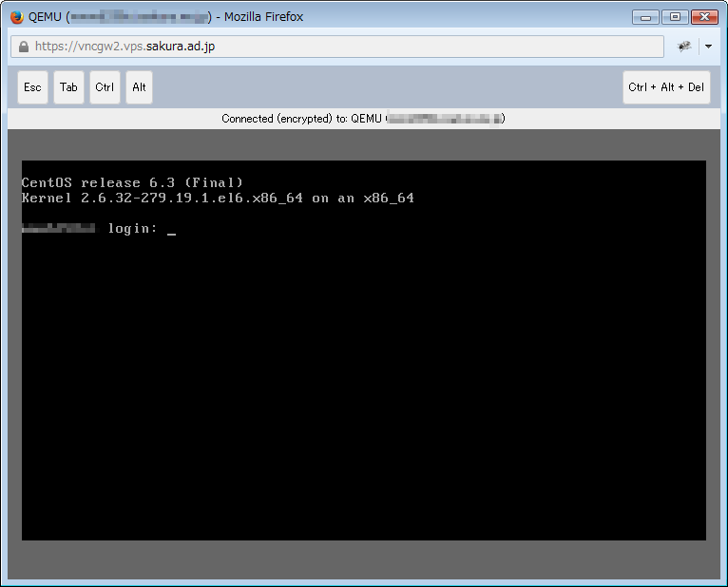Toggle the Alt modifier button
This screenshot has height=587, width=728.
140,87
